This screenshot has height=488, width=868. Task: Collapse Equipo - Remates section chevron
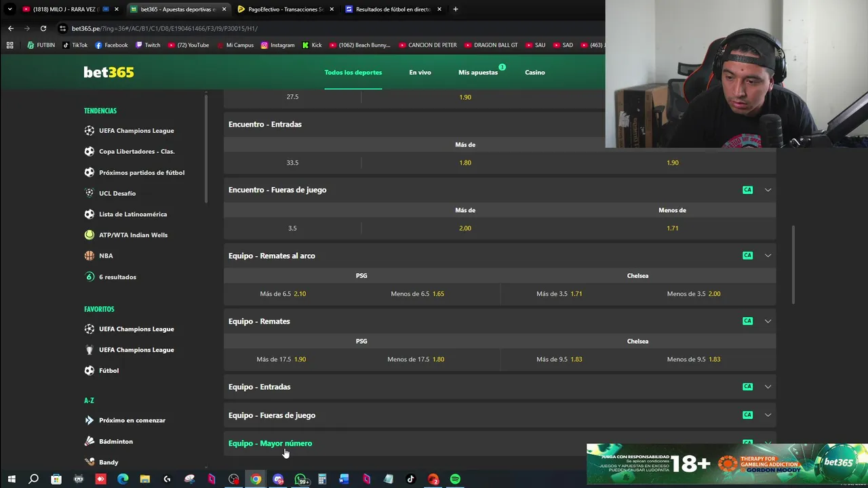tap(768, 321)
